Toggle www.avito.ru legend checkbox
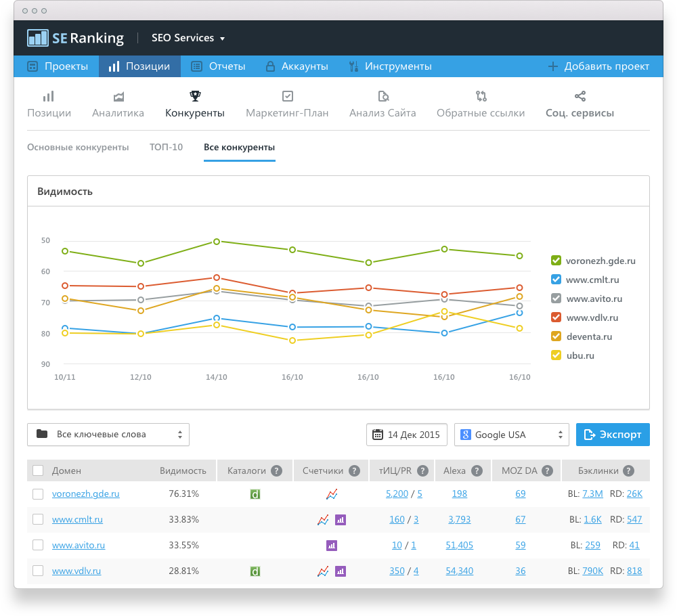This screenshot has height=616, width=677. [x=556, y=299]
